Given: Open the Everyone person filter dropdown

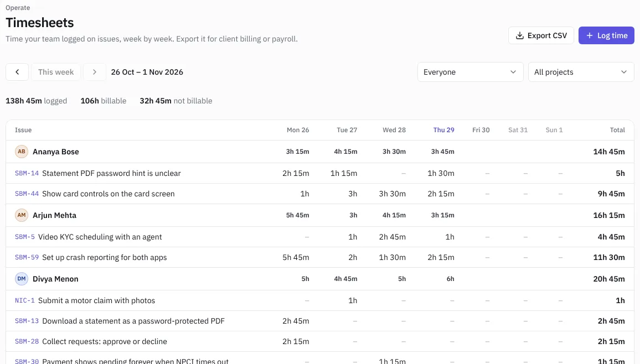Looking at the screenshot, I should pyautogui.click(x=470, y=72).
